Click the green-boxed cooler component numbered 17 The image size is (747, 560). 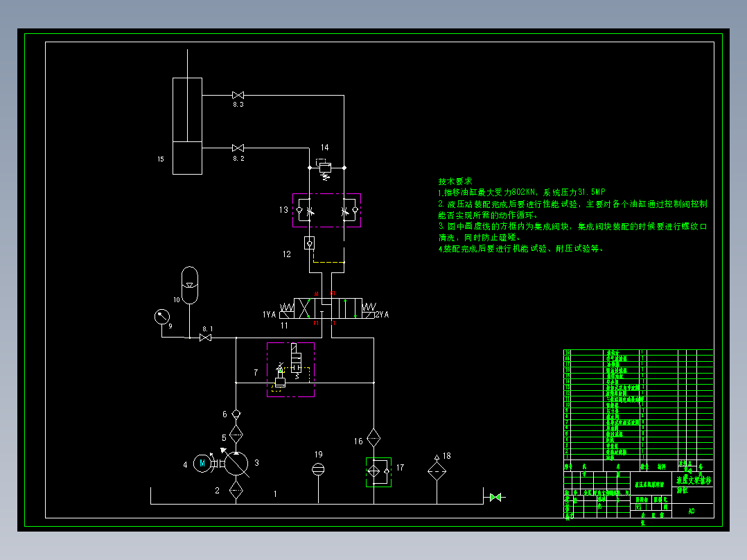[379, 472]
